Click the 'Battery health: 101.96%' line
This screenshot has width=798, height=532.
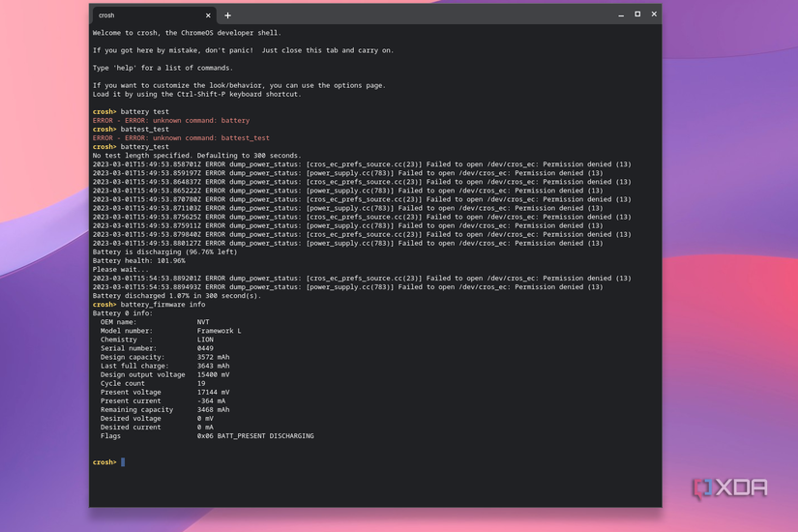tap(137, 260)
